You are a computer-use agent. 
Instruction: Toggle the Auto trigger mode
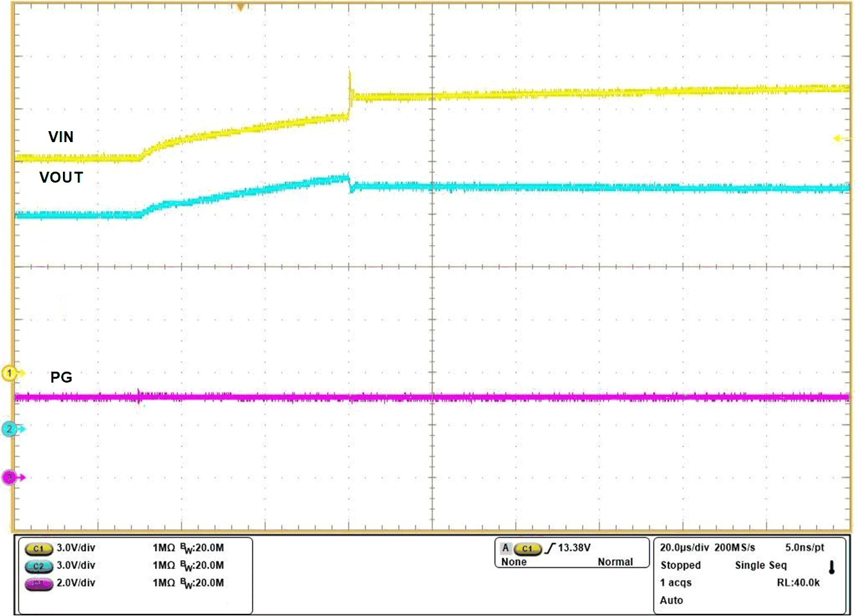[x=672, y=600]
